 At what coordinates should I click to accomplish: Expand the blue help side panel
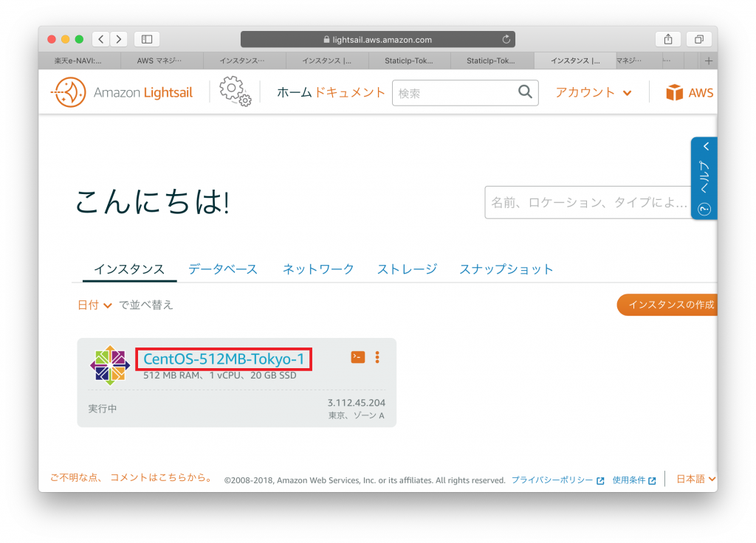pos(707,147)
